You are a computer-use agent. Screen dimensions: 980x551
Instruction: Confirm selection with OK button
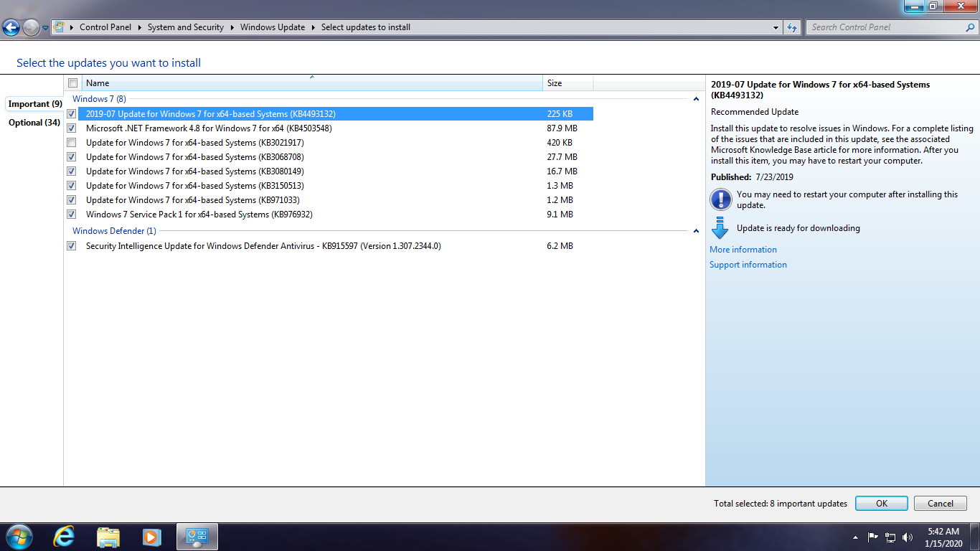[882, 504]
